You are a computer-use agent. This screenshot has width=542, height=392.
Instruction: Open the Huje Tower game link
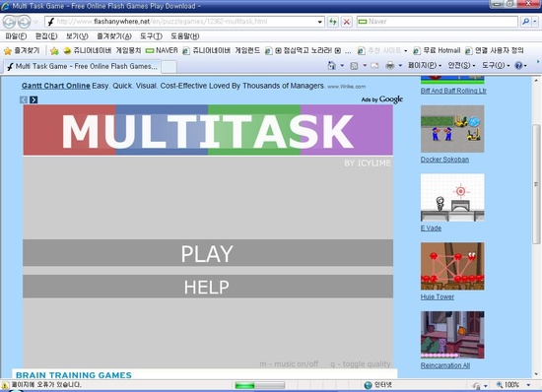[438, 296]
